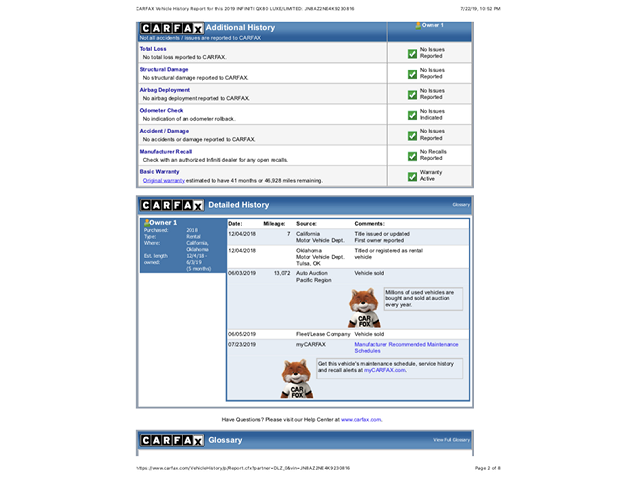Click the green check for Airbag Deployment
Screen dimensions: 640x480
tap(412, 94)
